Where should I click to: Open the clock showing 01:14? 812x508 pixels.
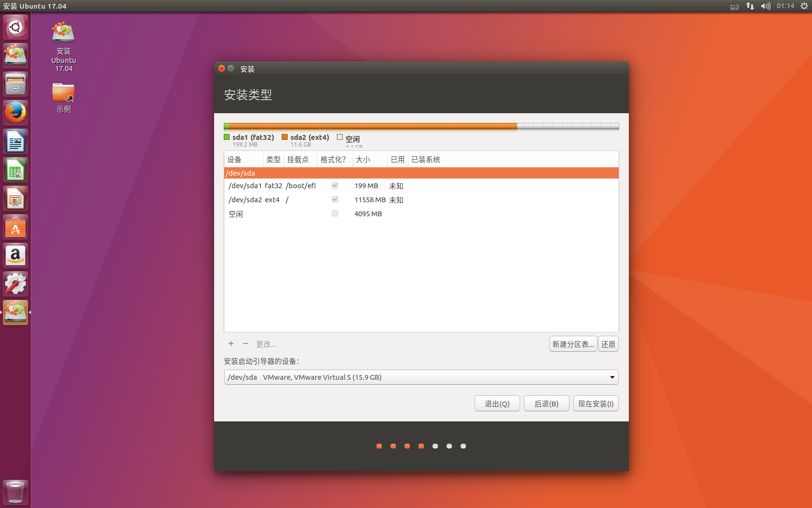(x=785, y=6)
